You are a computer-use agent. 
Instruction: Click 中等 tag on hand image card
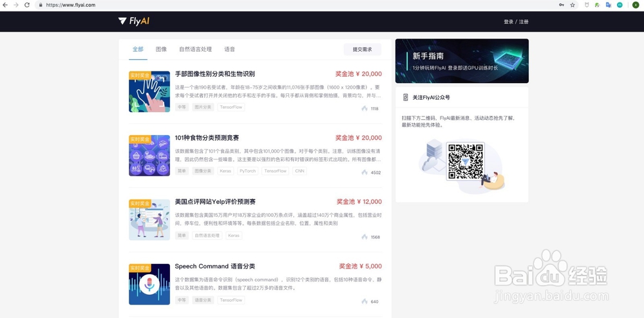(182, 107)
